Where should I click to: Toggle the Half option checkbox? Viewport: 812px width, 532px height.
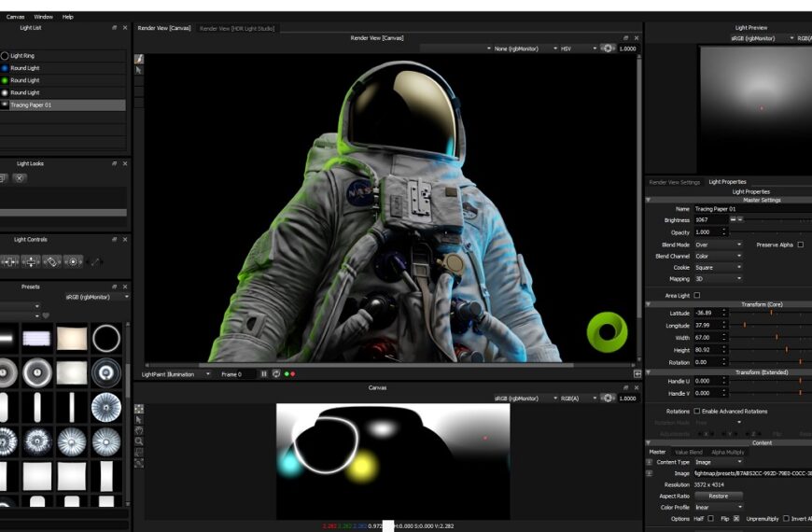(710, 518)
